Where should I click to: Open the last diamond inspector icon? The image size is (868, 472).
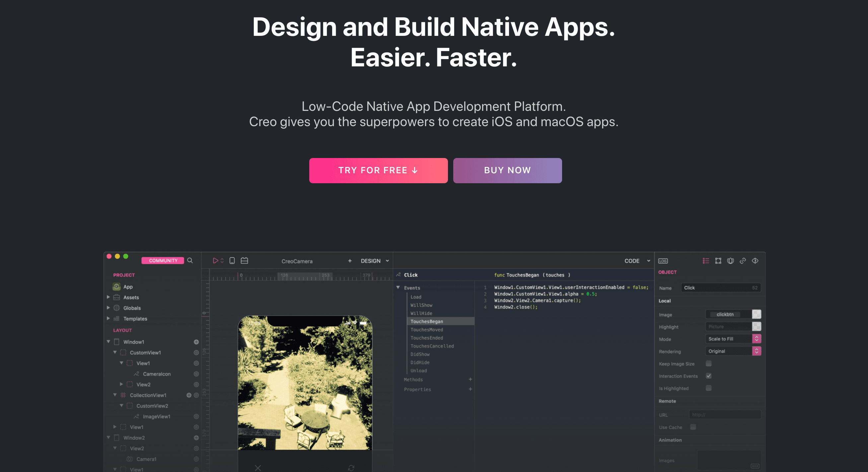(755, 261)
